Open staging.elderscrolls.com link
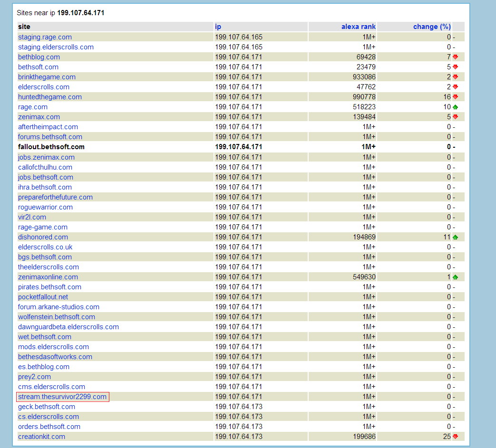Image resolution: width=496 pixels, height=448 pixels. coord(56,47)
